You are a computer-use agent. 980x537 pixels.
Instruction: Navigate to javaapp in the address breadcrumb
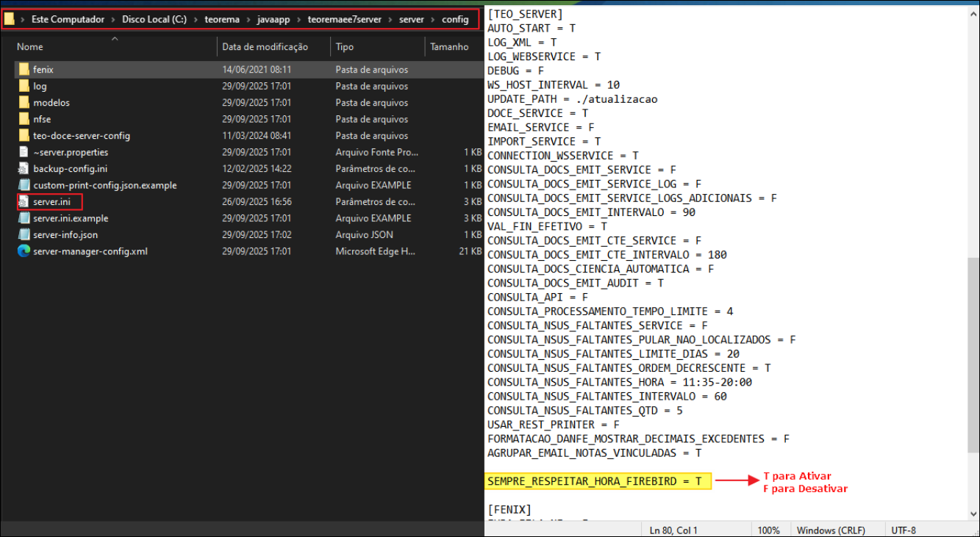[x=273, y=20]
